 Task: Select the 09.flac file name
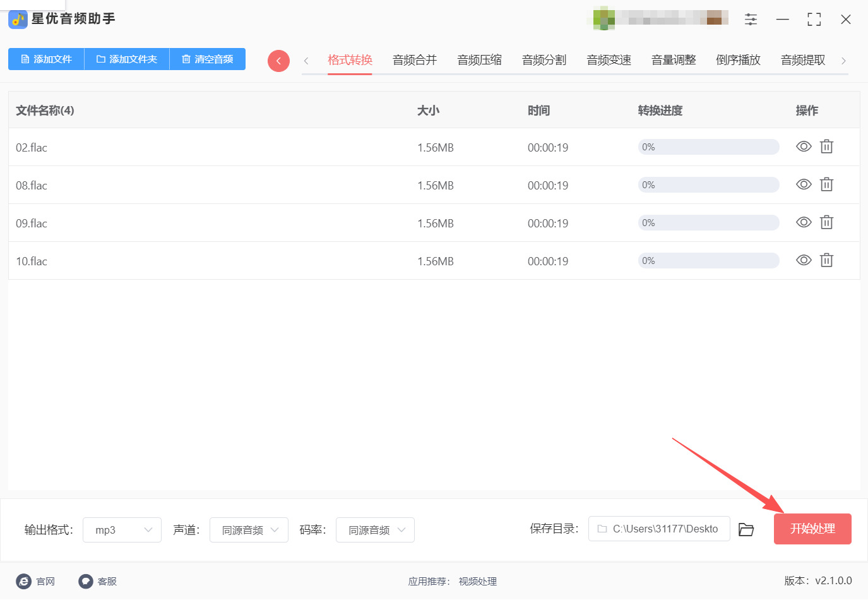click(32, 223)
